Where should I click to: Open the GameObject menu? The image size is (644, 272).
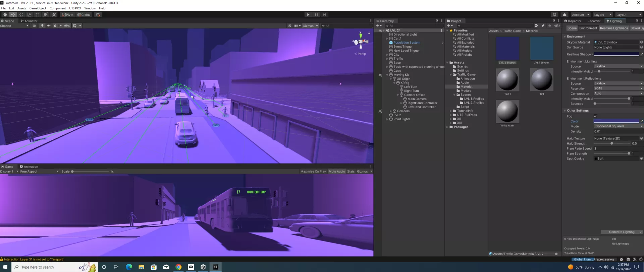[x=38, y=8]
